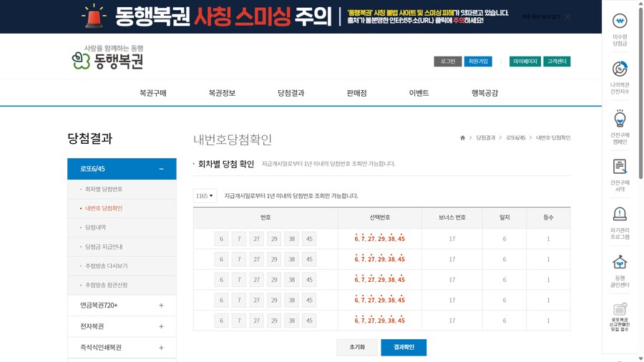Click the 내번호당첨확인 page heading
The height and width of the screenshot is (362, 644).
click(233, 140)
